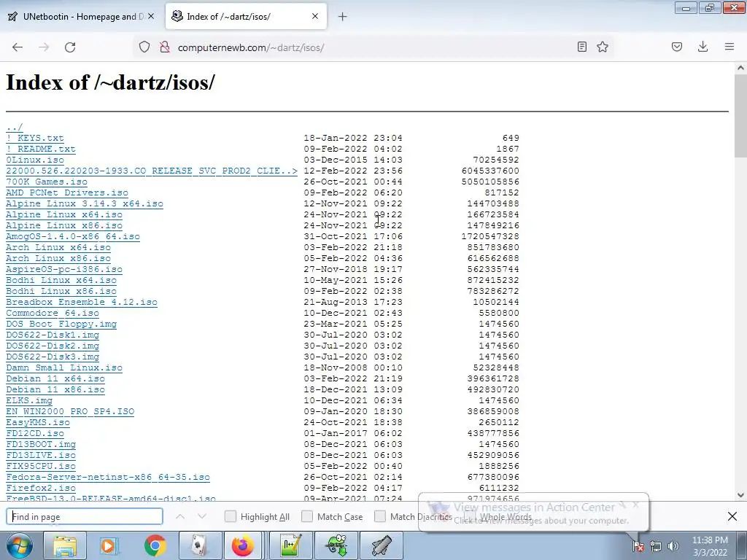Download Breadbox Ensemble 4.12.iso

(x=82, y=303)
